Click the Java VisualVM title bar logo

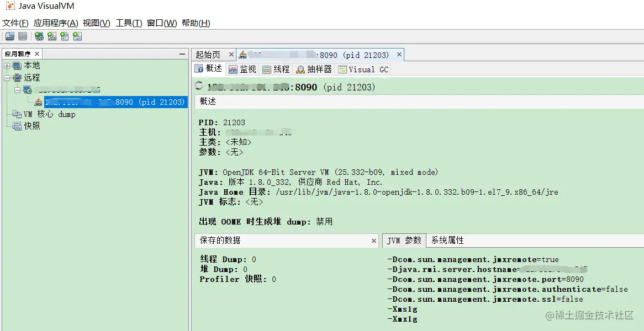[10, 6]
